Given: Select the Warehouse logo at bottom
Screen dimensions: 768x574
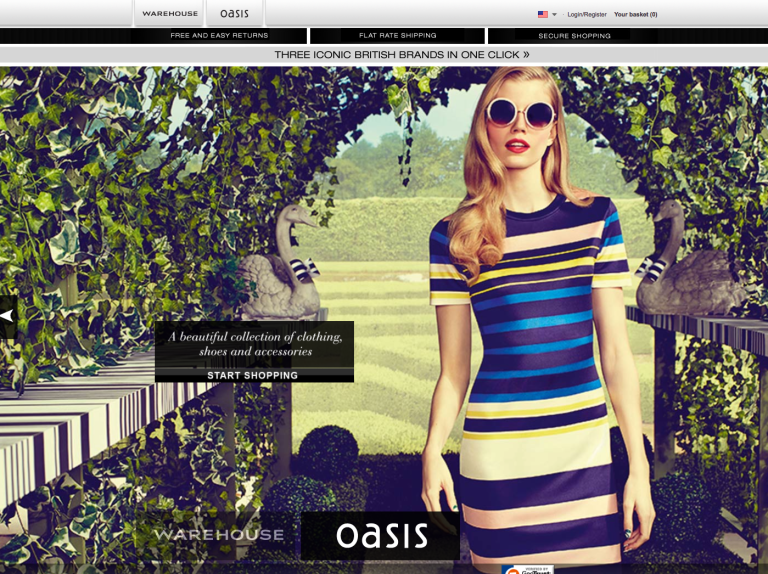Looking at the screenshot, I should tap(218, 535).
